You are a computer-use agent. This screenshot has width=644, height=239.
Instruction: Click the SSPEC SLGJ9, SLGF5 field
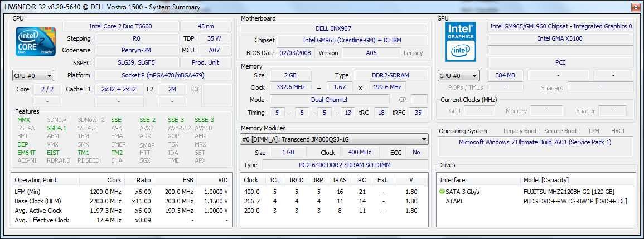pos(137,63)
